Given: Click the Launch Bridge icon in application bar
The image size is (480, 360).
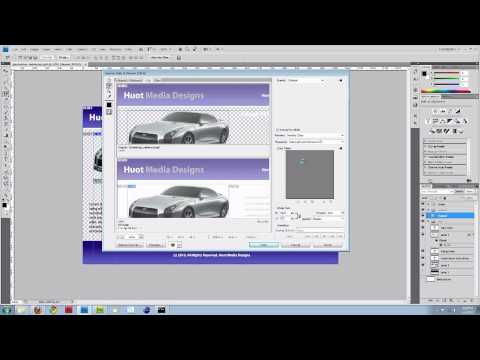Looking at the screenshot, I should pyautogui.click(x=141, y=49).
